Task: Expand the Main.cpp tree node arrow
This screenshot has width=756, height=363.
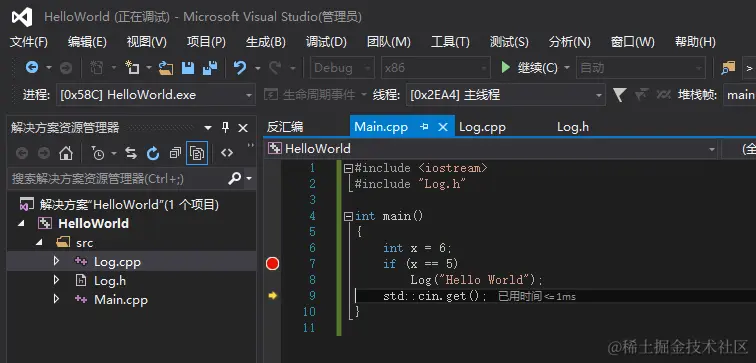Action: pyautogui.click(x=56, y=299)
